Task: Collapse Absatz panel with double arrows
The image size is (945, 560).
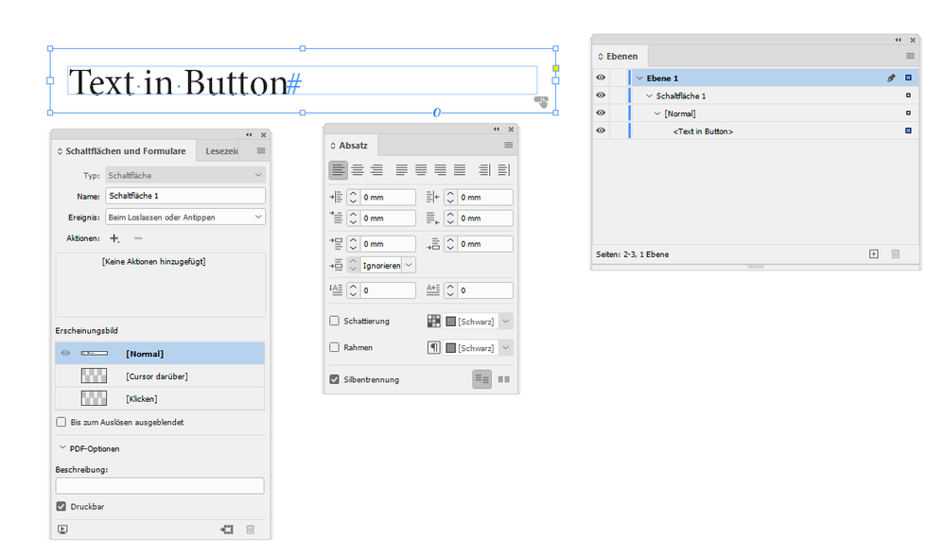Action: (496, 129)
